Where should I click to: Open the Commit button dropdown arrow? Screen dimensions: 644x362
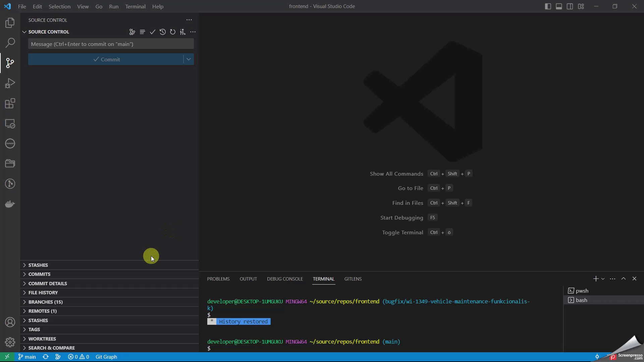(x=189, y=59)
